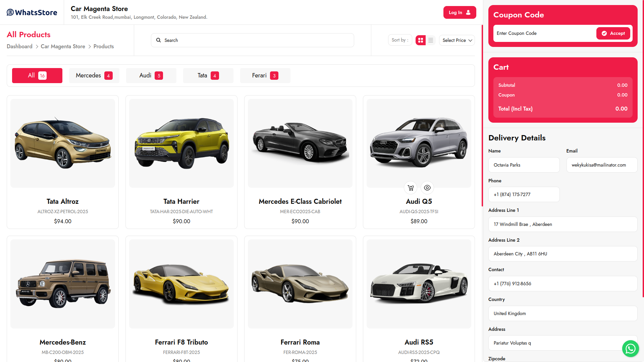The height and width of the screenshot is (362, 644).
Task: Select the Audi category tab
Action: point(151,76)
